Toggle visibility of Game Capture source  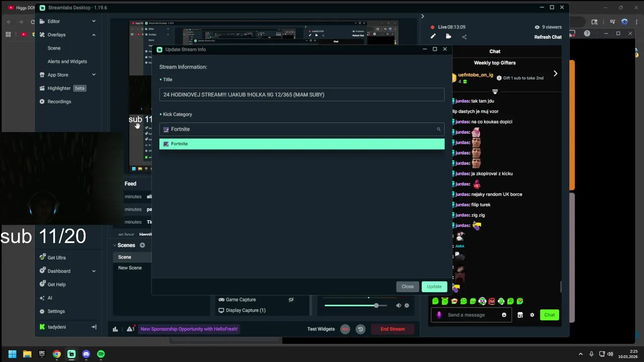click(291, 300)
